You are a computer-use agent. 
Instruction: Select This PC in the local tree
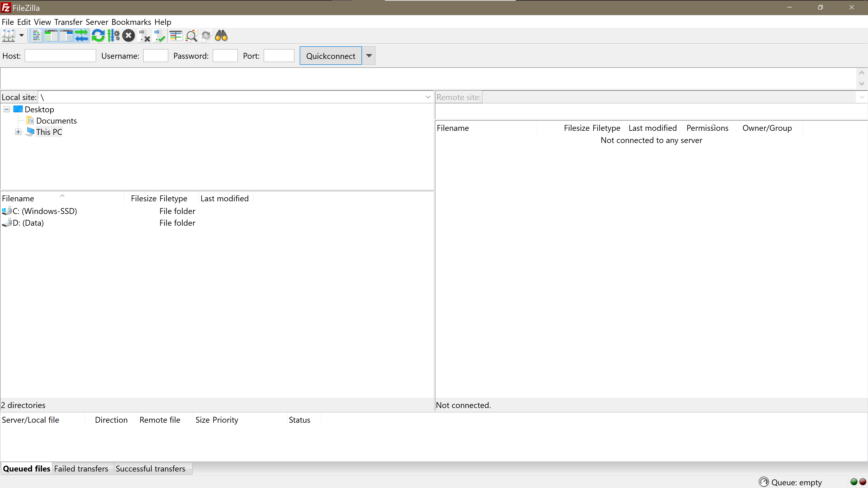point(49,132)
